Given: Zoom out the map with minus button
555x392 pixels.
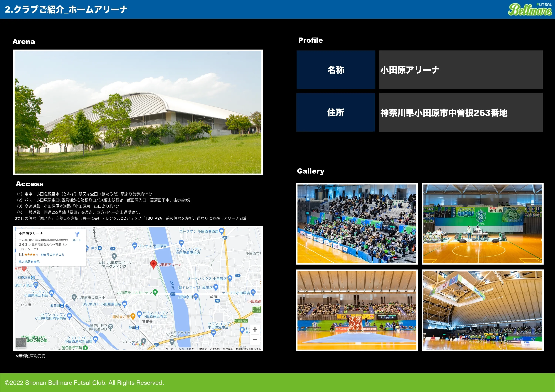Looking at the screenshot, I should pyautogui.click(x=255, y=340).
